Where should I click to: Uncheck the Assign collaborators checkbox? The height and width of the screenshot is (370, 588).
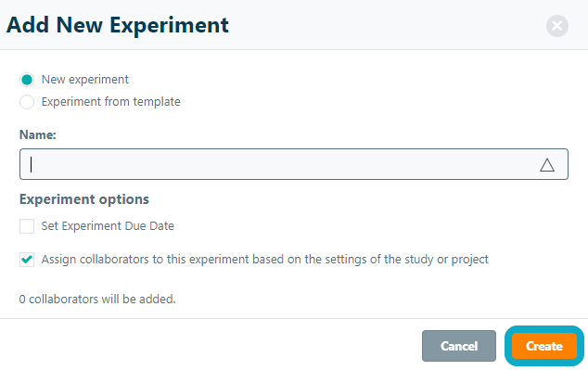click(27, 260)
